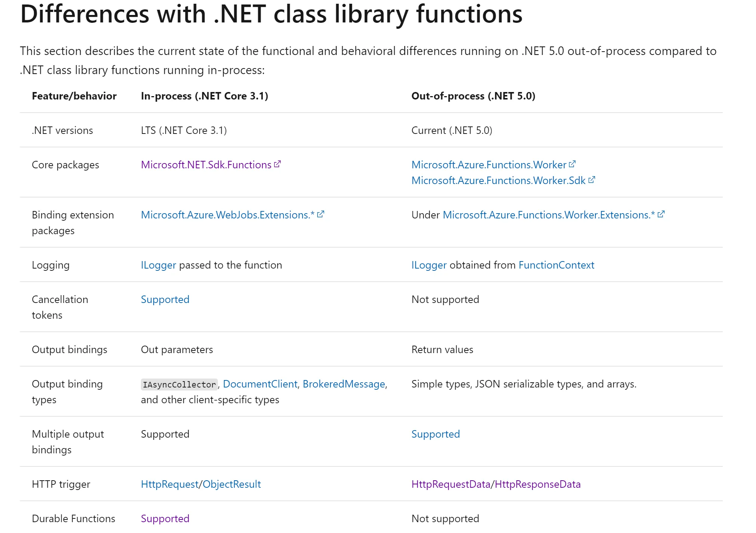The image size is (756, 533).
Task: Open the BrokeredMessage link
Action: 344,384
